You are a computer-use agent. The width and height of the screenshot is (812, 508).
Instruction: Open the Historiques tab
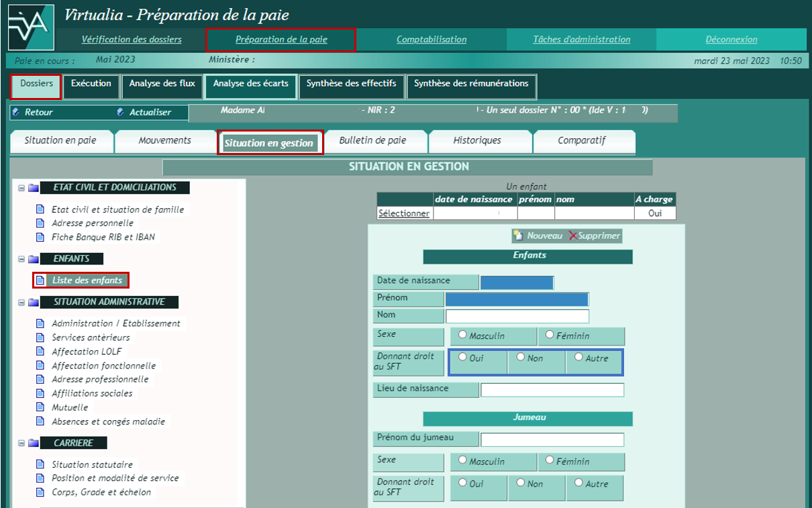click(x=477, y=141)
